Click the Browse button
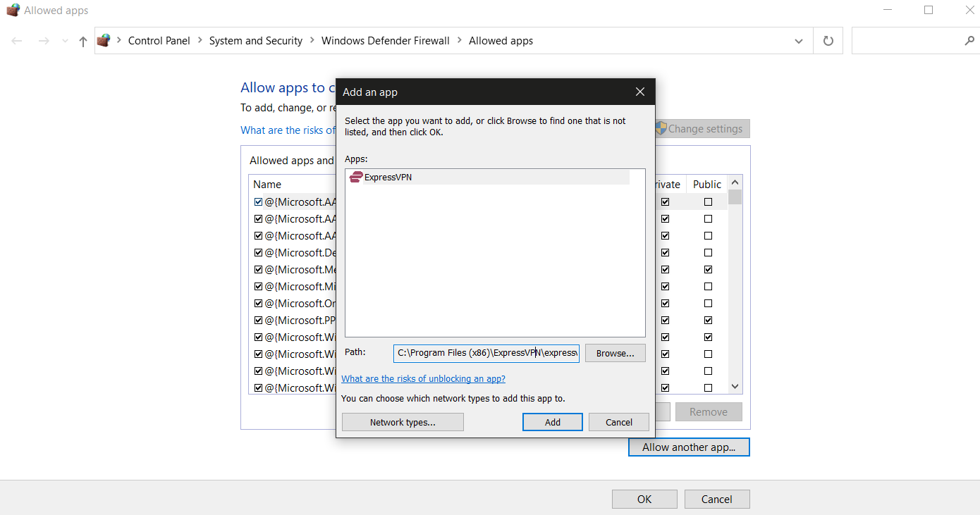The height and width of the screenshot is (515, 980). tap(614, 353)
